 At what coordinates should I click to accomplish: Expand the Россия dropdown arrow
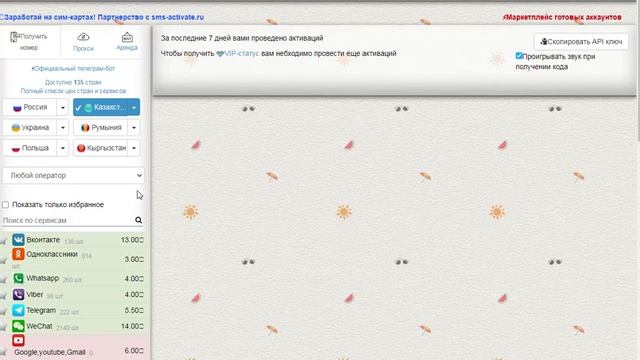coord(62,107)
